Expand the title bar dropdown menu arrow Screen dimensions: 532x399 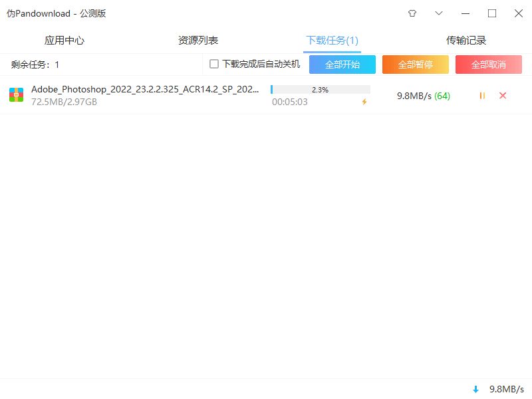click(x=439, y=13)
